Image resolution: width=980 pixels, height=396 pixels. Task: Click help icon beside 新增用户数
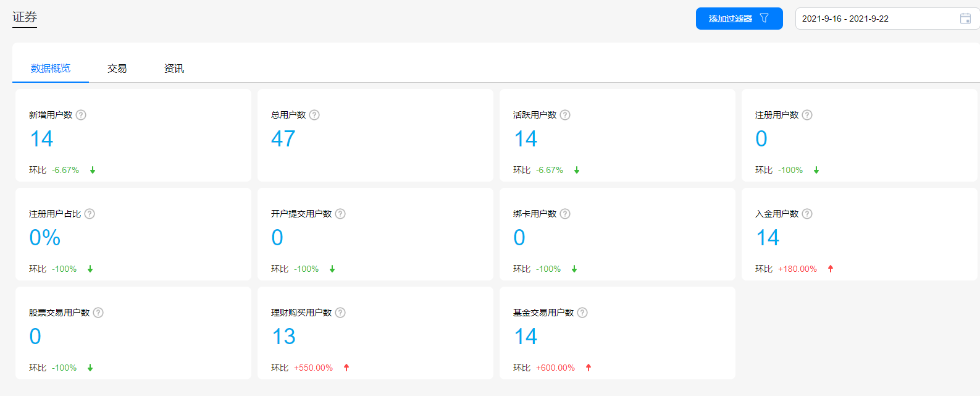point(81,115)
